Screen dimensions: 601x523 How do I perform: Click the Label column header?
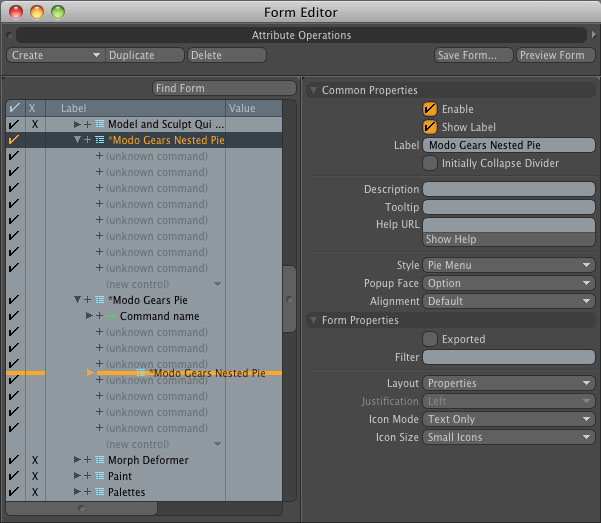point(135,108)
